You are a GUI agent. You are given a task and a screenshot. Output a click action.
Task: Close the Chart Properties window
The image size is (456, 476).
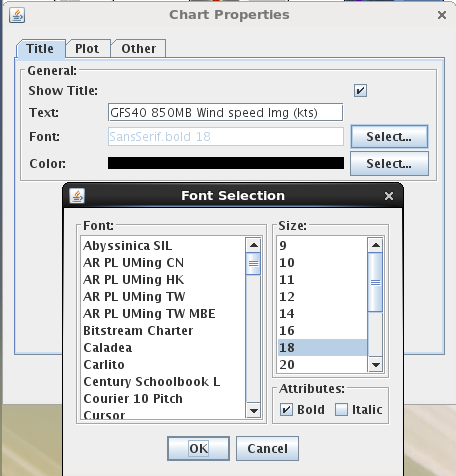click(442, 15)
